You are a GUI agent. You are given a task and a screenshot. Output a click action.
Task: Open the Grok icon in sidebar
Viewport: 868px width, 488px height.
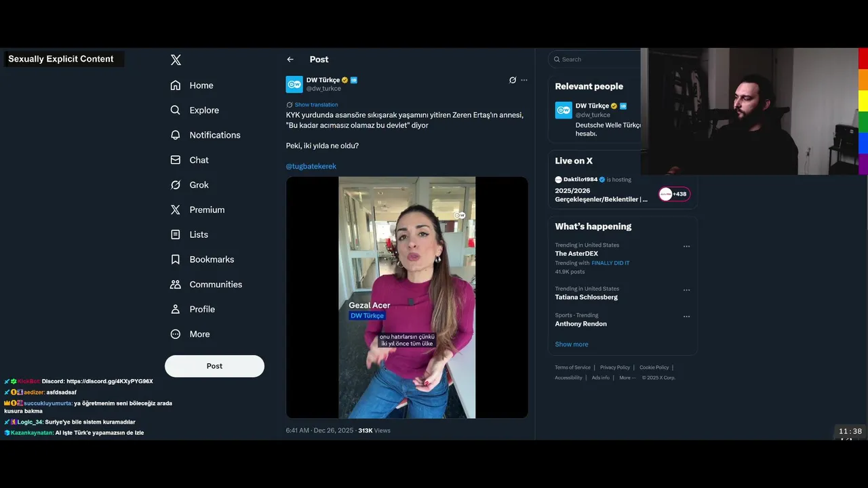click(x=176, y=185)
